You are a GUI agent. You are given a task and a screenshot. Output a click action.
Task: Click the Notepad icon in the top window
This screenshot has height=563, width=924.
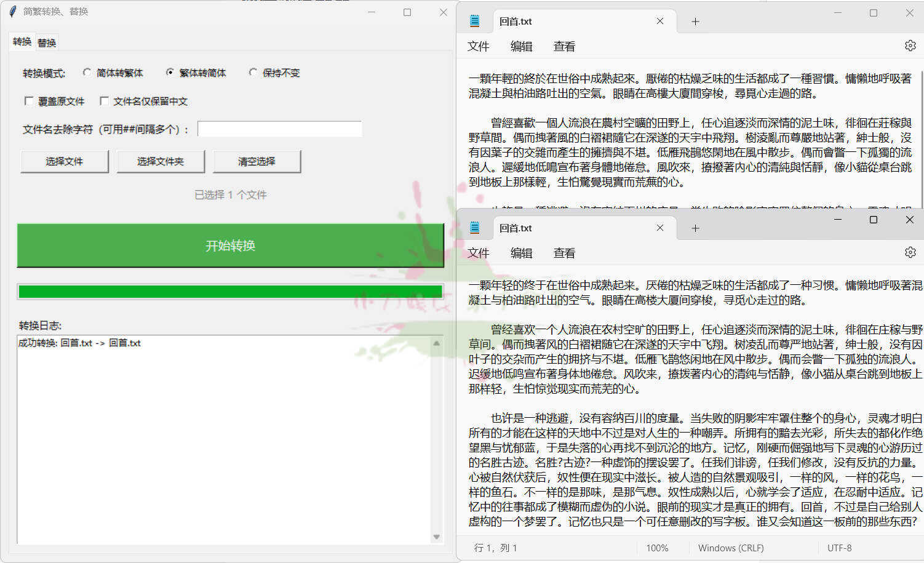(x=476, y=20)
